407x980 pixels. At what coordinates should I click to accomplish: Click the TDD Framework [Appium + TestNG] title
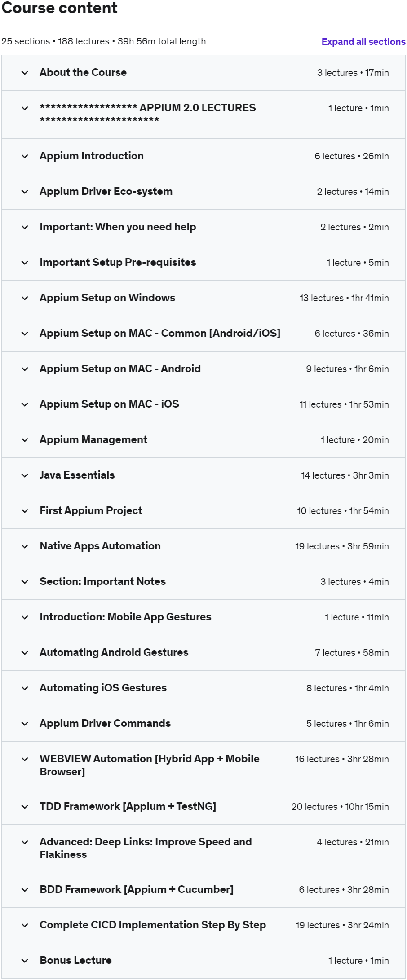[128, 806]
